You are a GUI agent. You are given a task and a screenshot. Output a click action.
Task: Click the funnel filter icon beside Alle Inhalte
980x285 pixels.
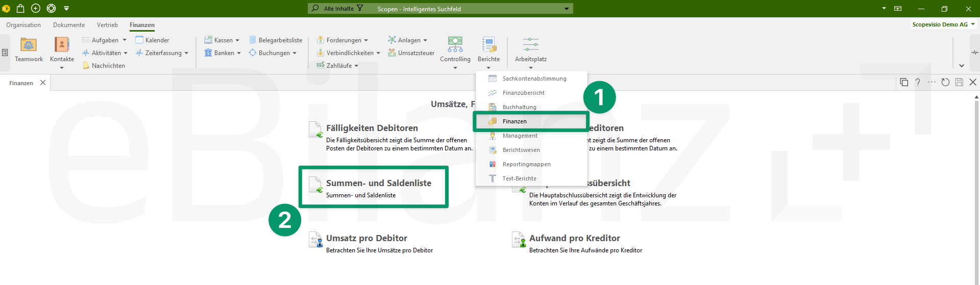[x=360, y=8]
